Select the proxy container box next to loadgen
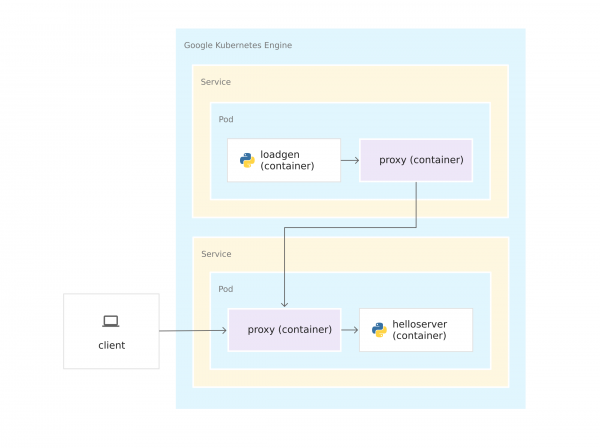Image resolution: width=600 pixels, height=448 pixels. (x=416, y=160)
